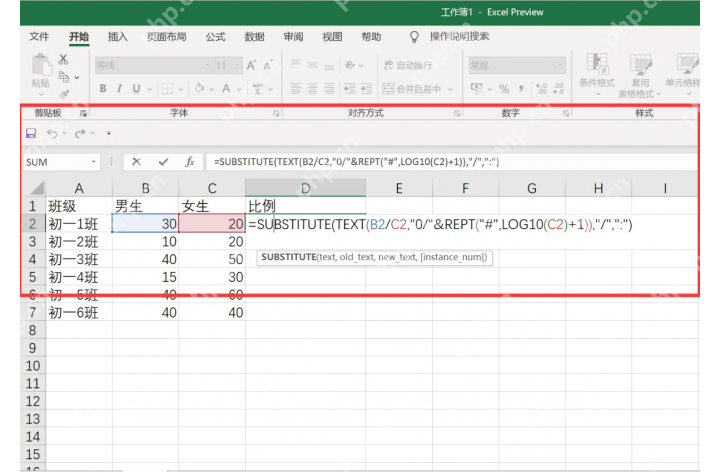
Task: Expand the Paste options arrow
Action: tap(41, 95)
